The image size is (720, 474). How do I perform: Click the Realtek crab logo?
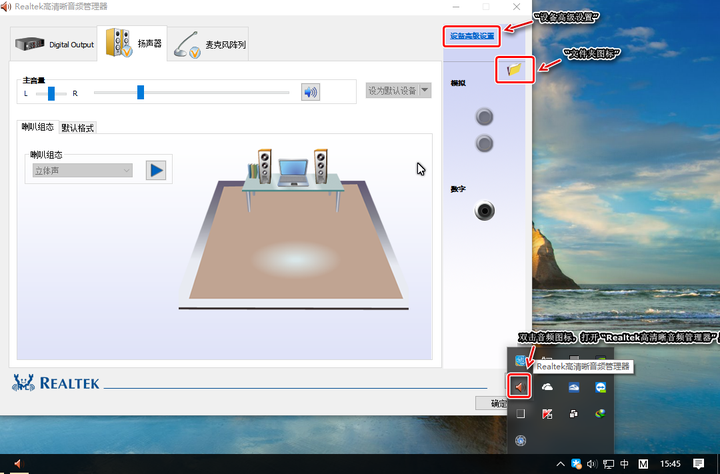(x=23, y=383)
